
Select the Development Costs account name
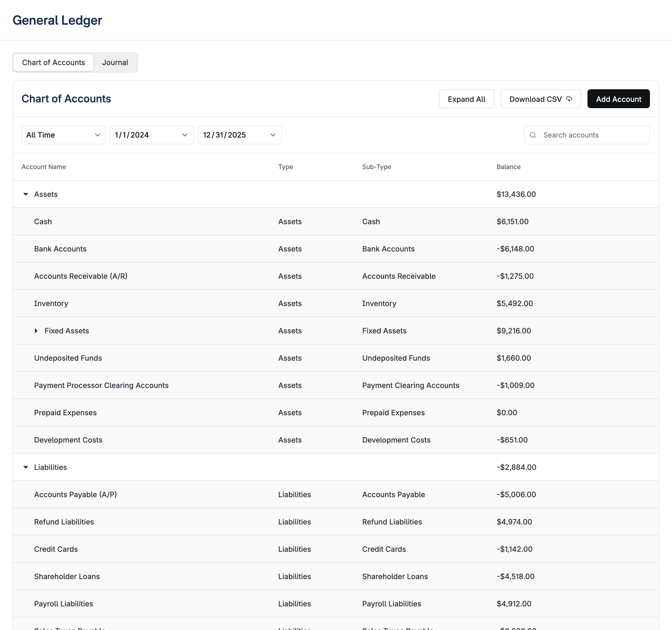[x=68, y=440]
